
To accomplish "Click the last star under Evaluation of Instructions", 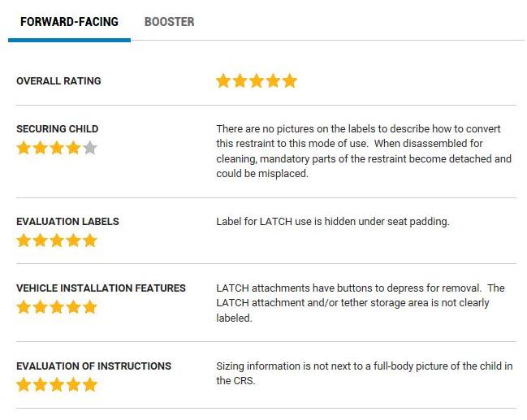I will [90, 385].
